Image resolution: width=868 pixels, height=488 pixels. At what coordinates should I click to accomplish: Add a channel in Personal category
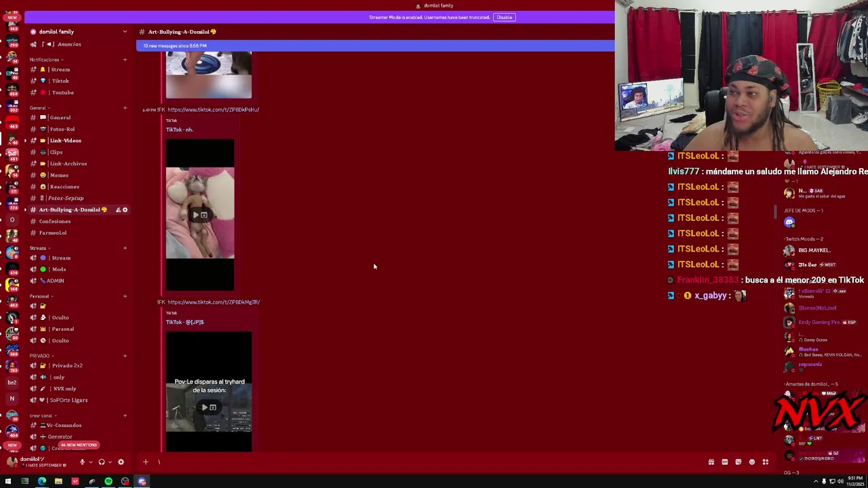tap(125, 296)
